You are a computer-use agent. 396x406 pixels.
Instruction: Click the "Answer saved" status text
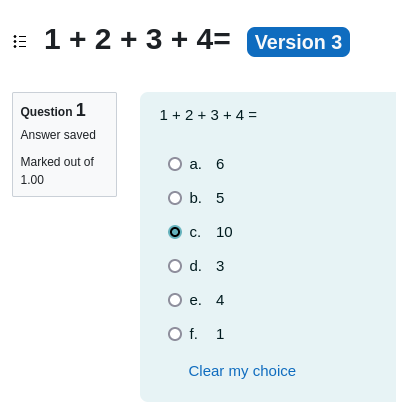[x=58, y=135]
